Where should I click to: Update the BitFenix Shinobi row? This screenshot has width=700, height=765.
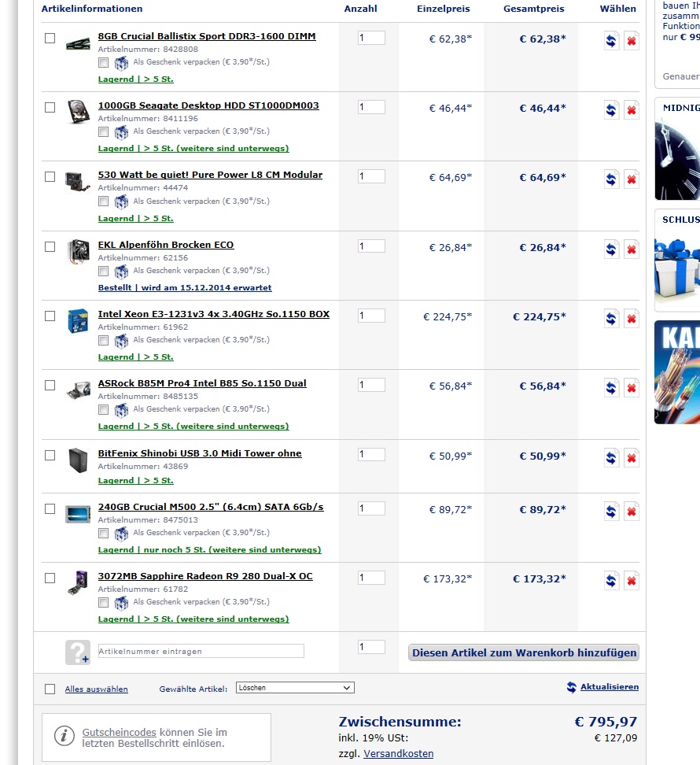tap(611, 457)
